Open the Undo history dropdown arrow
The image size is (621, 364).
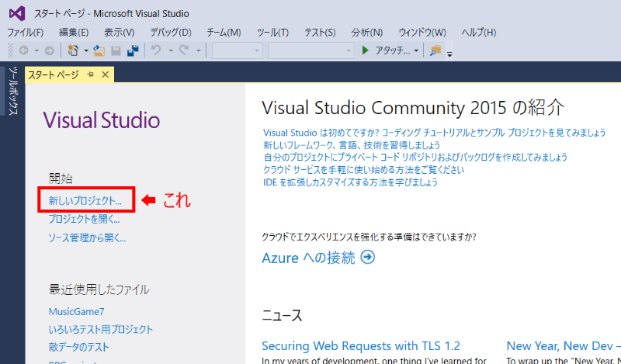tap(171, 50)
